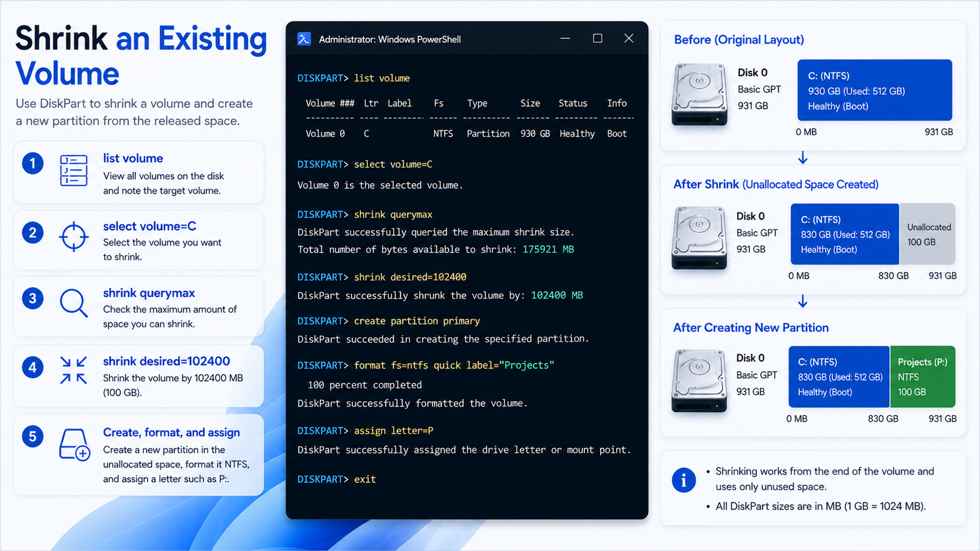Click the 830 GB C: block beside Projects
980x551 pixels.
(839, 377)
